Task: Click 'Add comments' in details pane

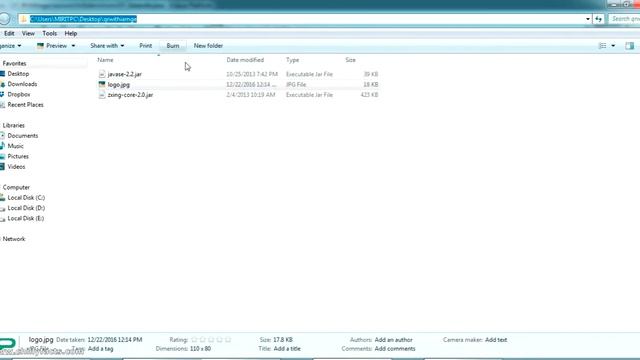Action: click(x=395, y=349)
